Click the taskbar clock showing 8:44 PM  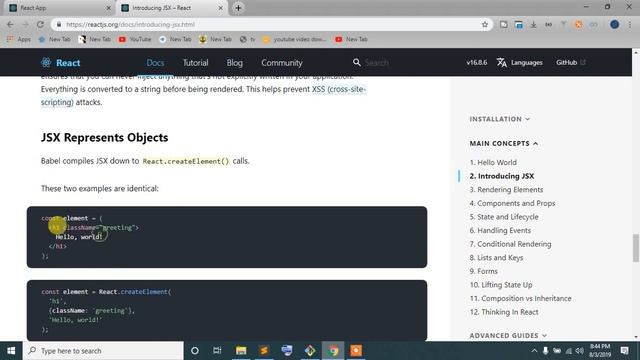(x=600, y=351)
